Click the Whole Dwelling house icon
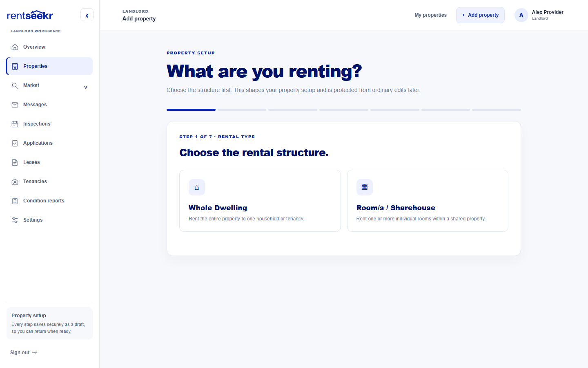 point(197,187)
